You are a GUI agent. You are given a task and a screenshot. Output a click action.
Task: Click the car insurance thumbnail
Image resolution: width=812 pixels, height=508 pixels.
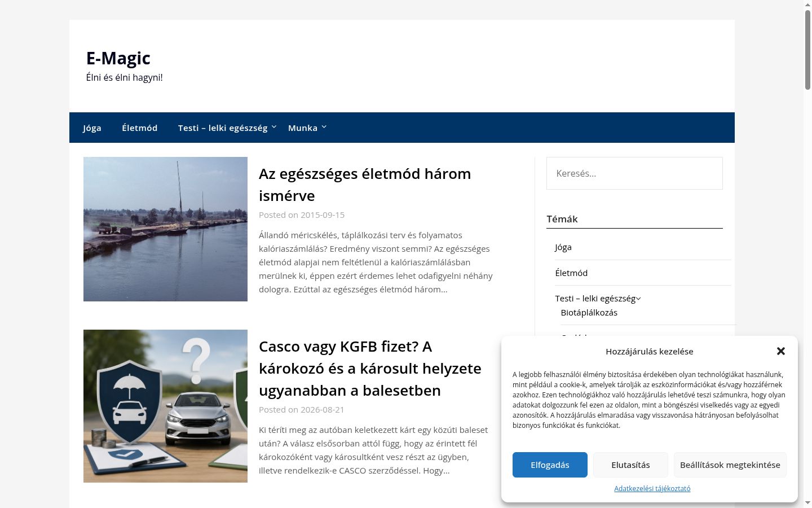tap(165, 406)
